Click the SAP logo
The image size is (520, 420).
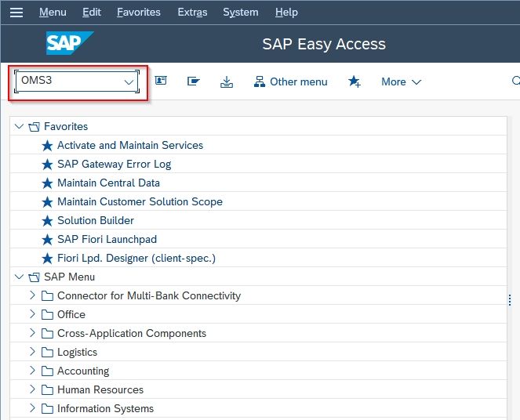70,43
